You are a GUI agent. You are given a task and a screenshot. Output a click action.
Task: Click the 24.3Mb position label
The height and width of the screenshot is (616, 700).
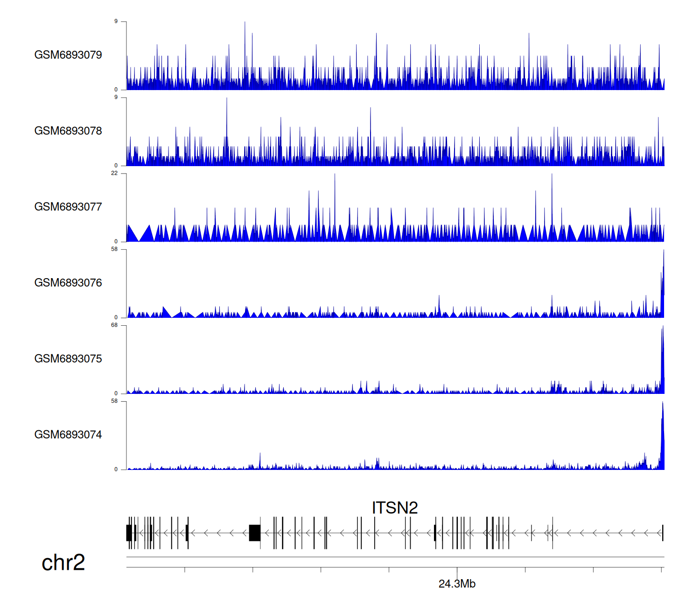[x=457, y=584]
